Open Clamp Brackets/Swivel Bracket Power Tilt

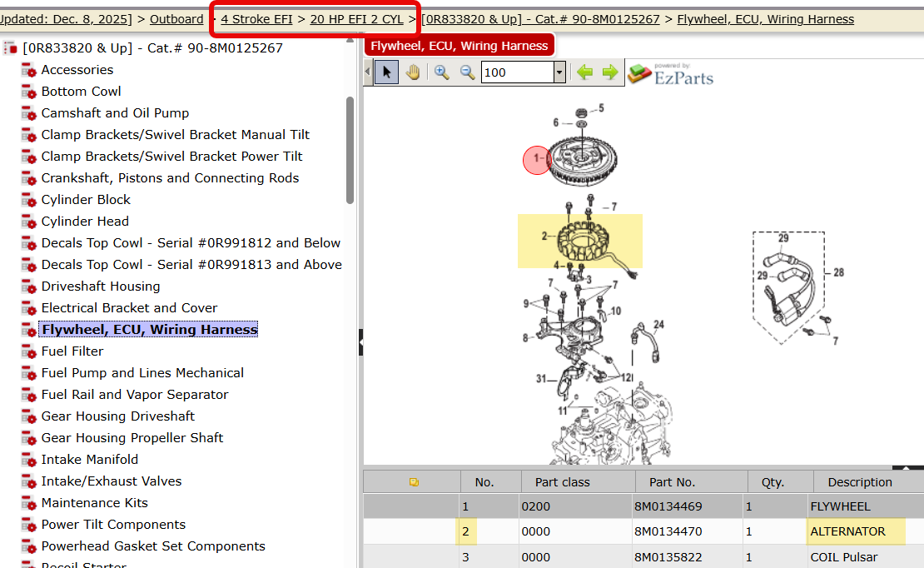pos(171,157)
